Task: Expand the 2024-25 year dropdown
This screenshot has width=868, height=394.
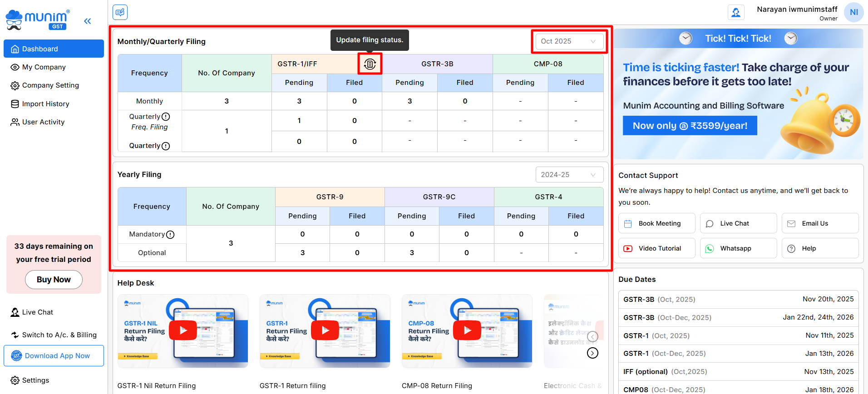Action: [569, 175]
